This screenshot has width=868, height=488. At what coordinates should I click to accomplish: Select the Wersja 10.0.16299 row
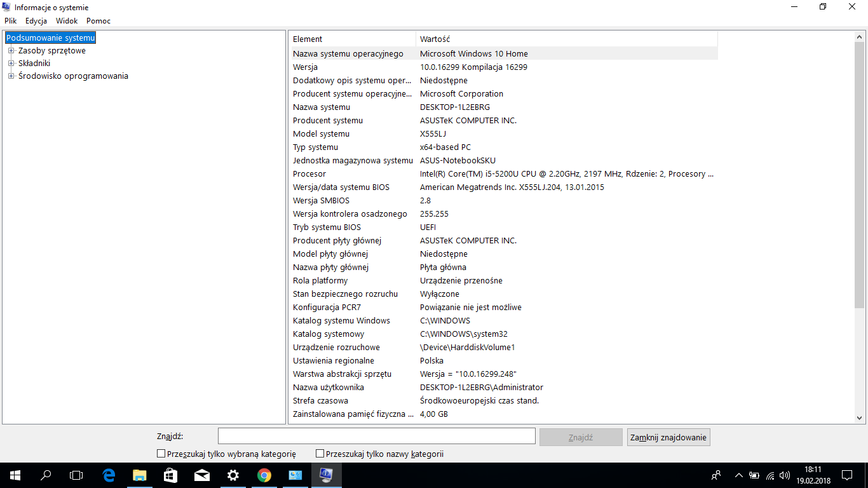click(504, 67)
